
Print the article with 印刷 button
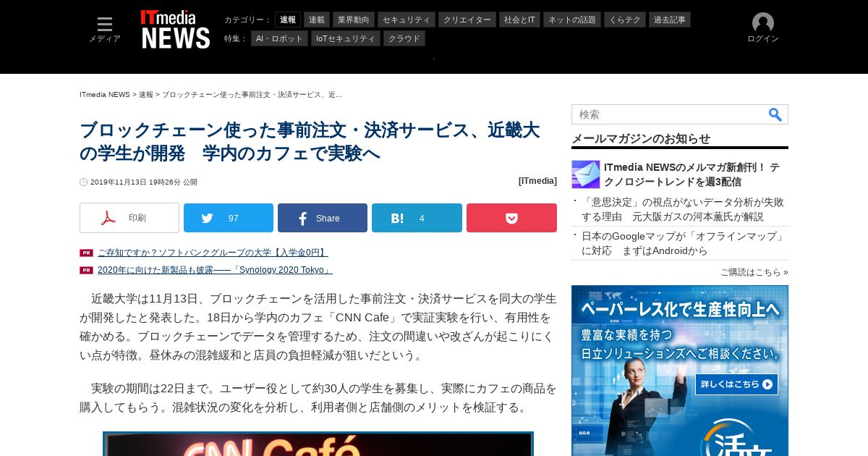click(x=129, y=218)
